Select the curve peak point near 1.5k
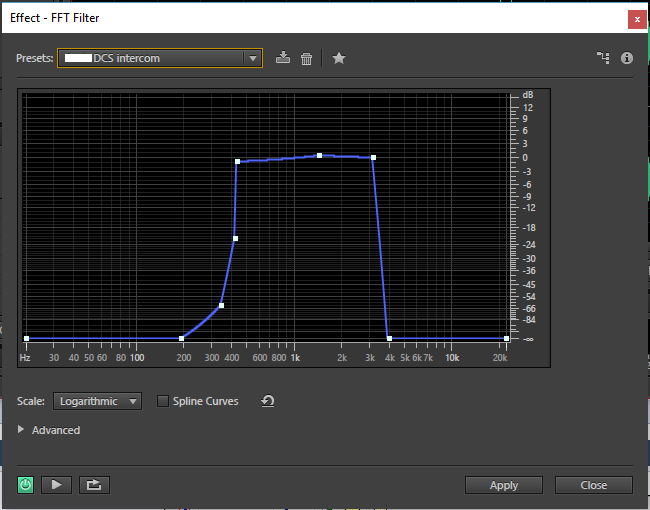 (x=319, y=155)
